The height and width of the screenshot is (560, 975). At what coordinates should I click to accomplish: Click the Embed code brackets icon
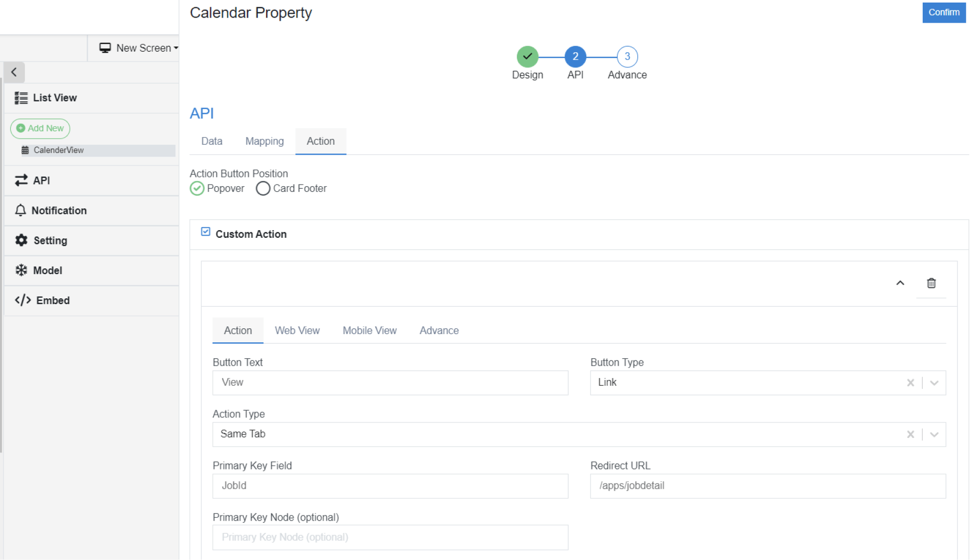[x=23, y=300]
